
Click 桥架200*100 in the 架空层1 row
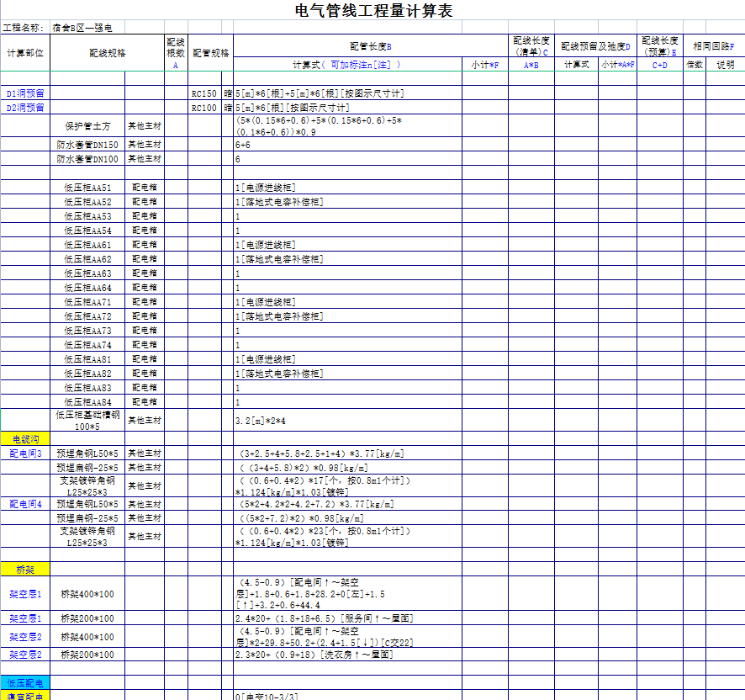click(x=87, y=618)
